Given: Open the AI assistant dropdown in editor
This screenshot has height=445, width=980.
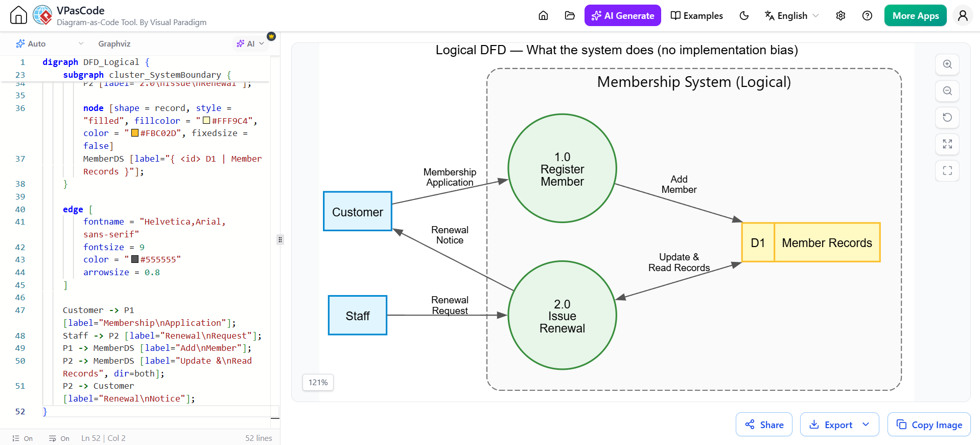Looking at the screenshot, I should coord(250,44).
